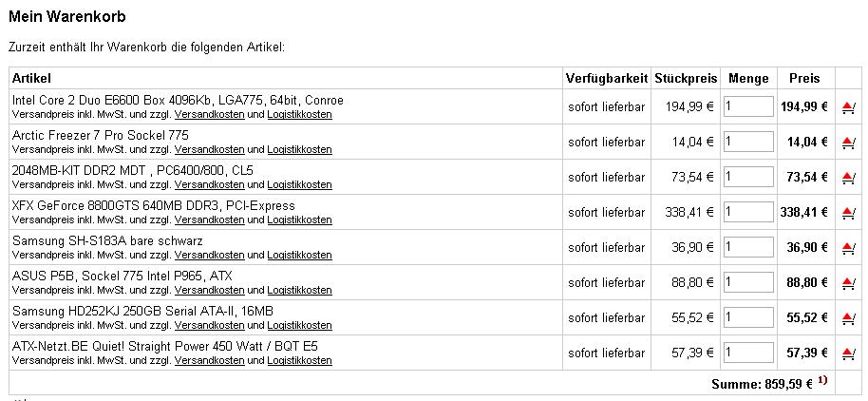868x401 pixels.
Task: Edit quantity for Samsung HD252KJ 250GB
Action: (x=748, y=317)
